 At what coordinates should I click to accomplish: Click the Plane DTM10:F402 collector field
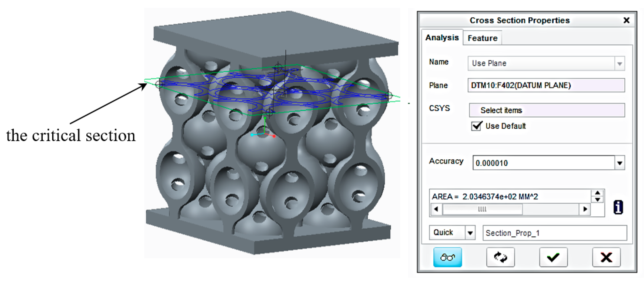click(x=546, y=85)
